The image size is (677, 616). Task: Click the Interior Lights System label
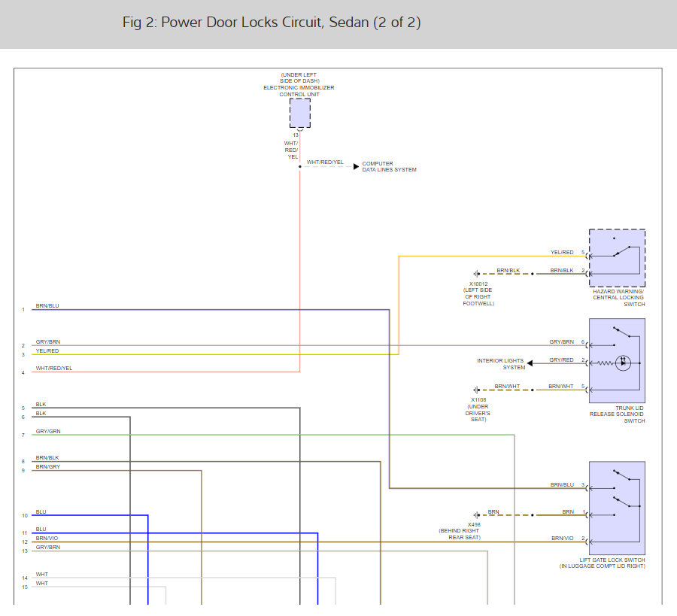coord(501,364)
